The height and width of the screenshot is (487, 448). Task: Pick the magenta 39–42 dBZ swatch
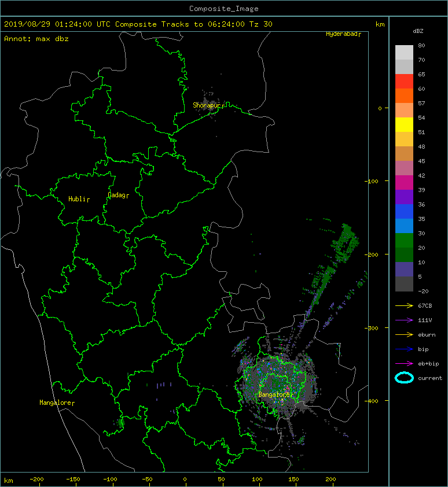tap(404, 183)
